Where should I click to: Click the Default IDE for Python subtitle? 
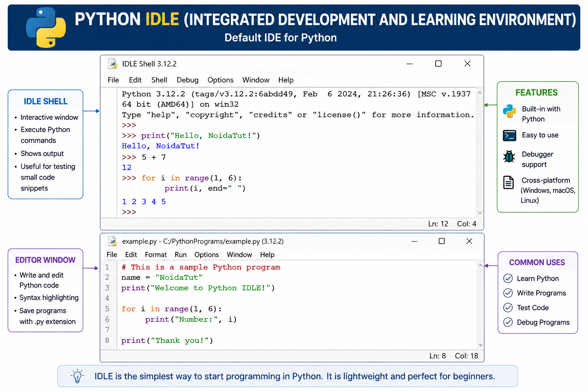tap(281, 38)
